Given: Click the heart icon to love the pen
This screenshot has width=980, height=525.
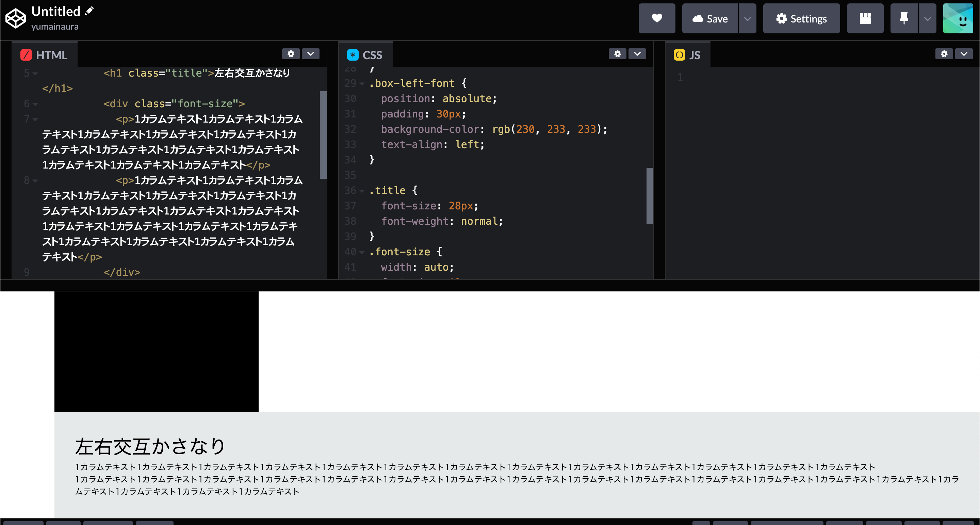Looking at the screenshot, I should (657, 18).
